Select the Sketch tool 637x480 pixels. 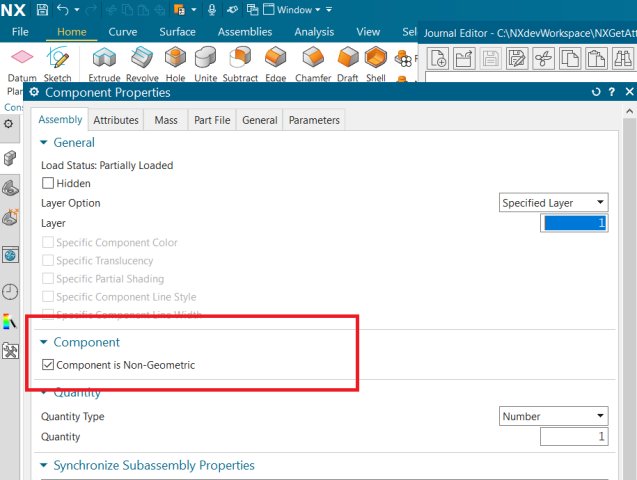[x=57, y=64]
